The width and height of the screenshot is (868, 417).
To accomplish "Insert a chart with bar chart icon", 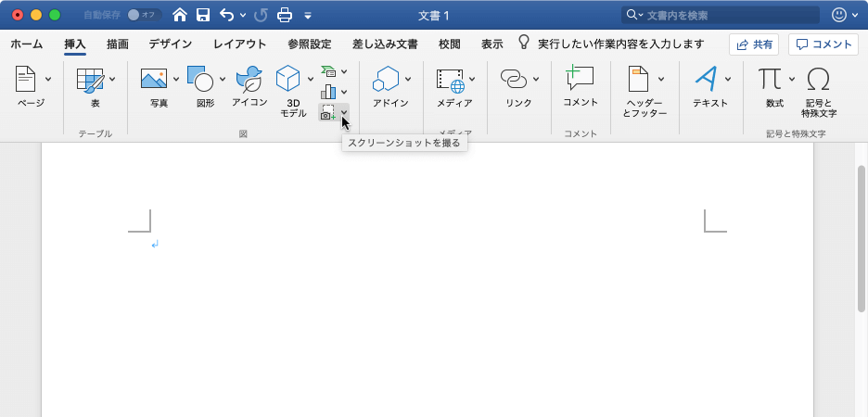I will 328,92.
